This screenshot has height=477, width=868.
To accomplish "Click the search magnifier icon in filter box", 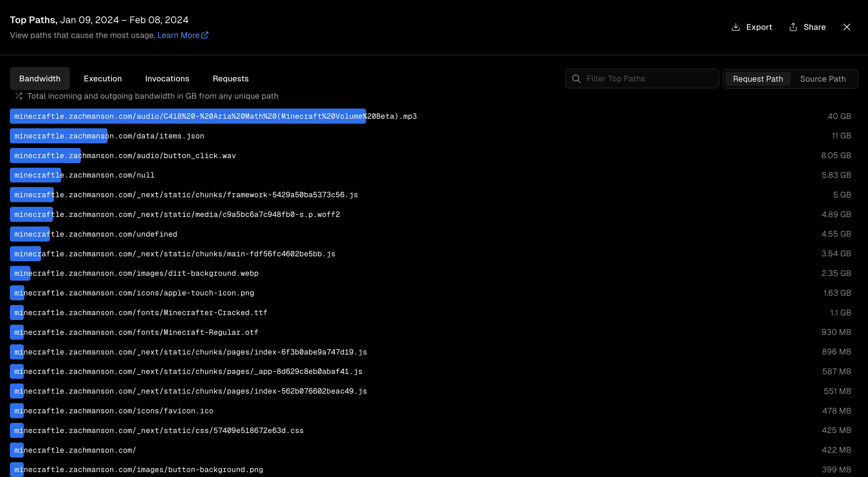I will [576, 79].
